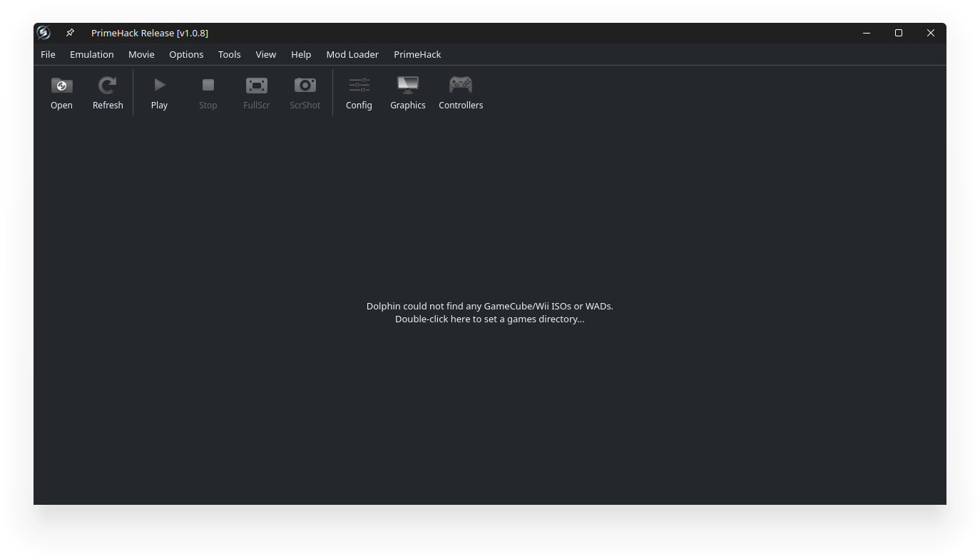This screenshot has width=980, height=559.
Task: Click the 'PrimeHack Release [v1.0.8]' title text
Action: (150, 33)
